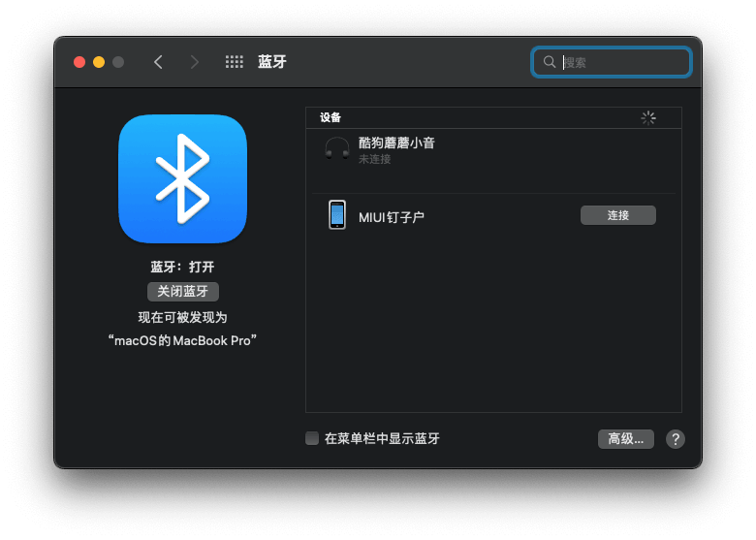
Task: Show all preferences via grid icon
Action: point(235,62)
